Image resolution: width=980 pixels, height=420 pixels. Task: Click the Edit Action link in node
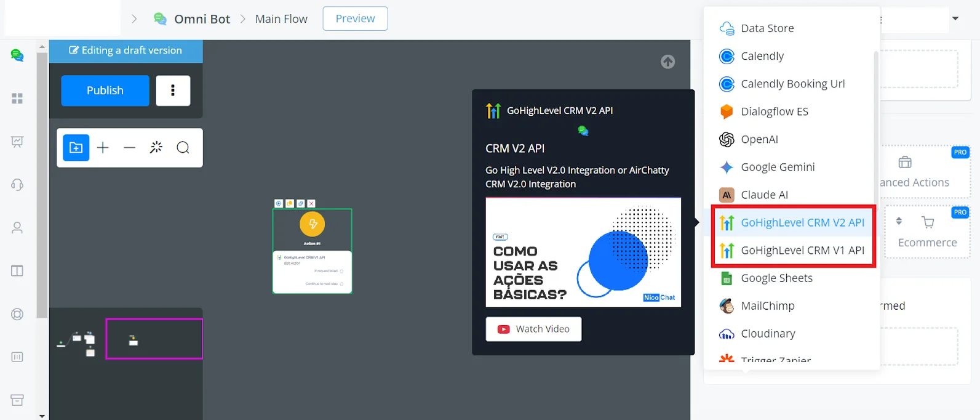click(x=292, y=263)
